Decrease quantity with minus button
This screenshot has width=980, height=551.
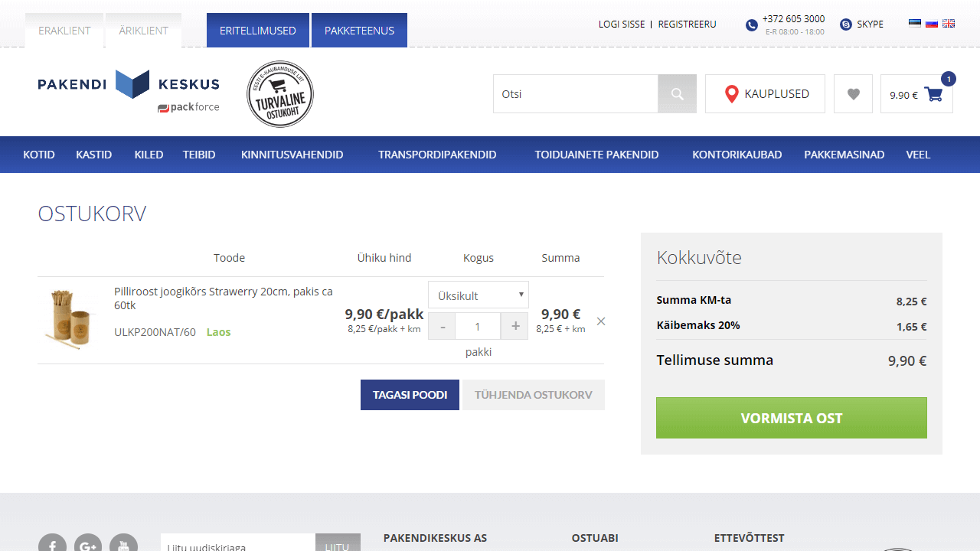tap(442, 326)
